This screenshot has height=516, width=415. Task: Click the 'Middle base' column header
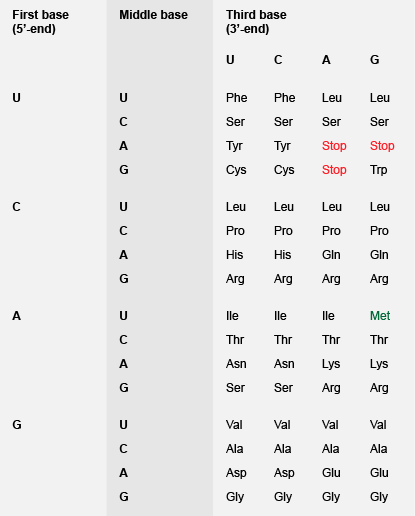[153, 15]
